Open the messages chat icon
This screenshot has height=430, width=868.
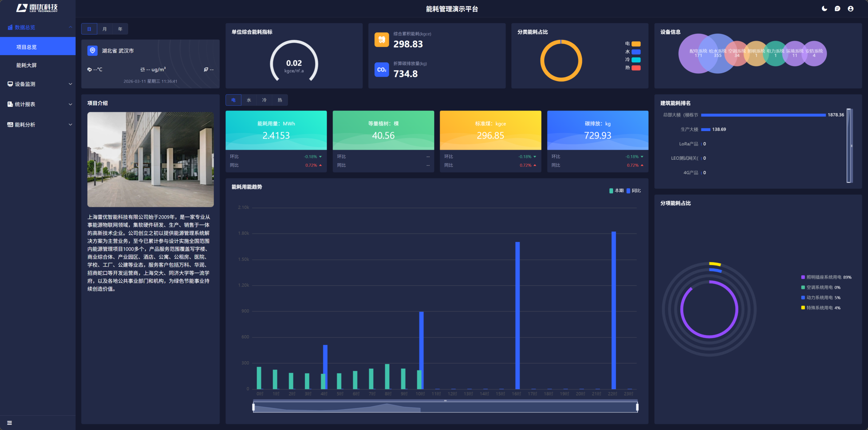tap(837, 9)
